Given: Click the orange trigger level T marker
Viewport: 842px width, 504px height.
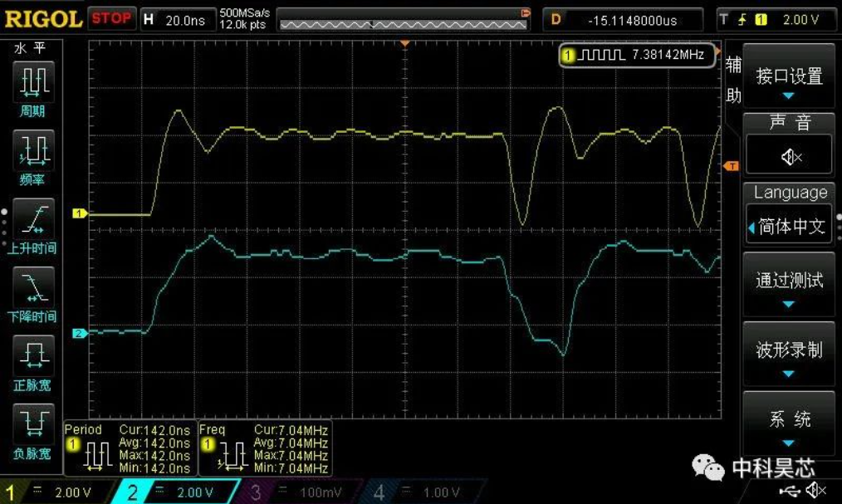Looking at the screenshot, I should [x=732, y=166].
